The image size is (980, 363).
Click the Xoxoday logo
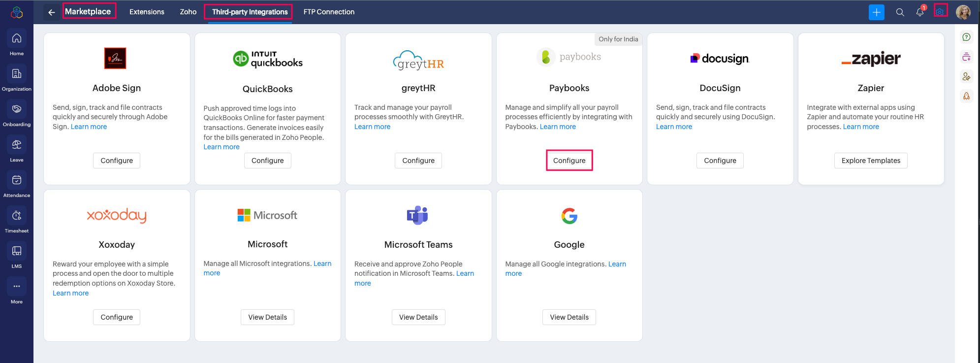[117, 215]
